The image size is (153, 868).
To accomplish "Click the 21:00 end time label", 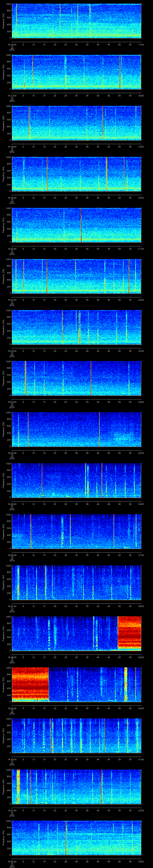I will (141, 249).
